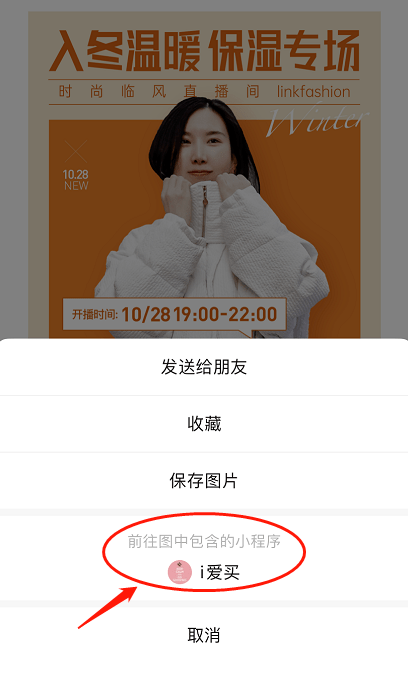The width and height of the screenshot is (408, 678).
Task: Choose 收藏 from the action sheet
Action: (204, 424)
